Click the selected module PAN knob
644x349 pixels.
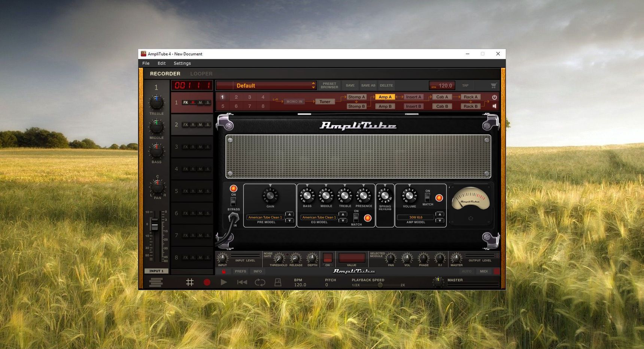point(391,258)
